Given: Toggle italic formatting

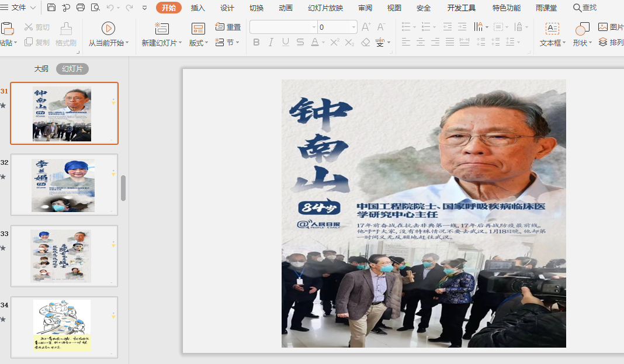Looking at the screenshot, I should tap(271, 42).
